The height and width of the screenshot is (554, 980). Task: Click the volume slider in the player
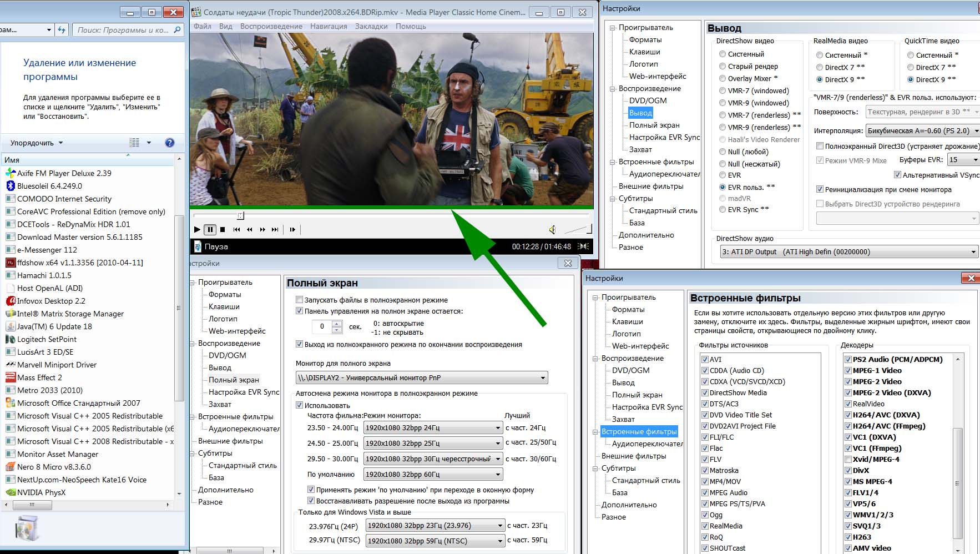pyautogui.click(x=578, y=229)
